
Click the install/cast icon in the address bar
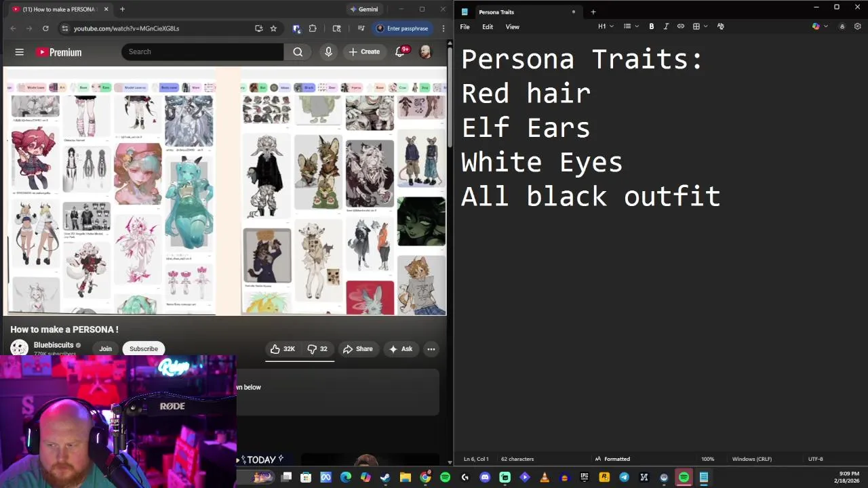pos(258,28)
